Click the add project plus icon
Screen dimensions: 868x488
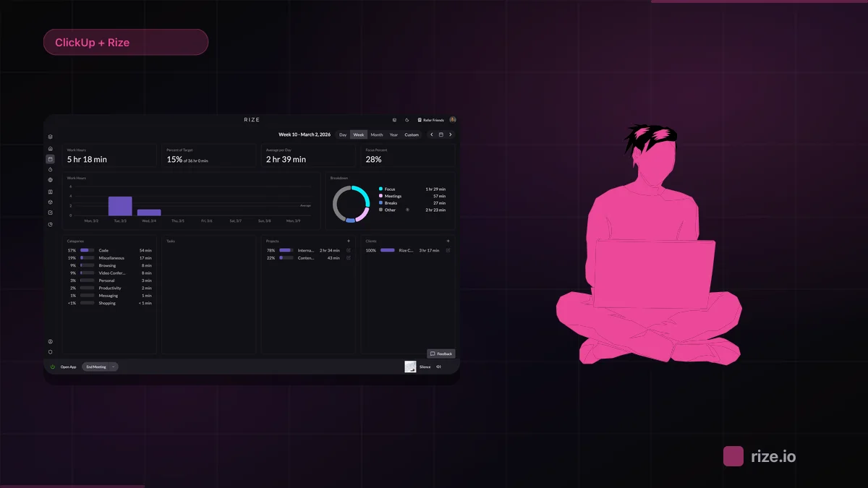coord(348,241)
